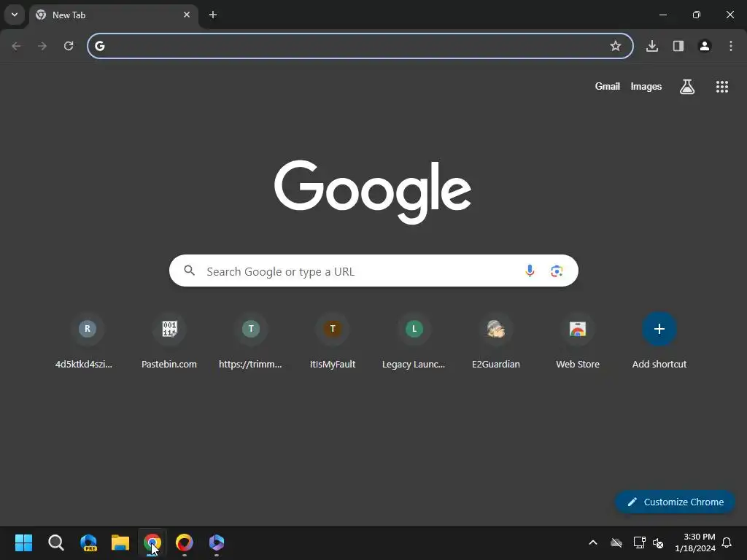Open File Explorer from taskbar
Viewport: 747px width, 560px height.
[120, 542]
